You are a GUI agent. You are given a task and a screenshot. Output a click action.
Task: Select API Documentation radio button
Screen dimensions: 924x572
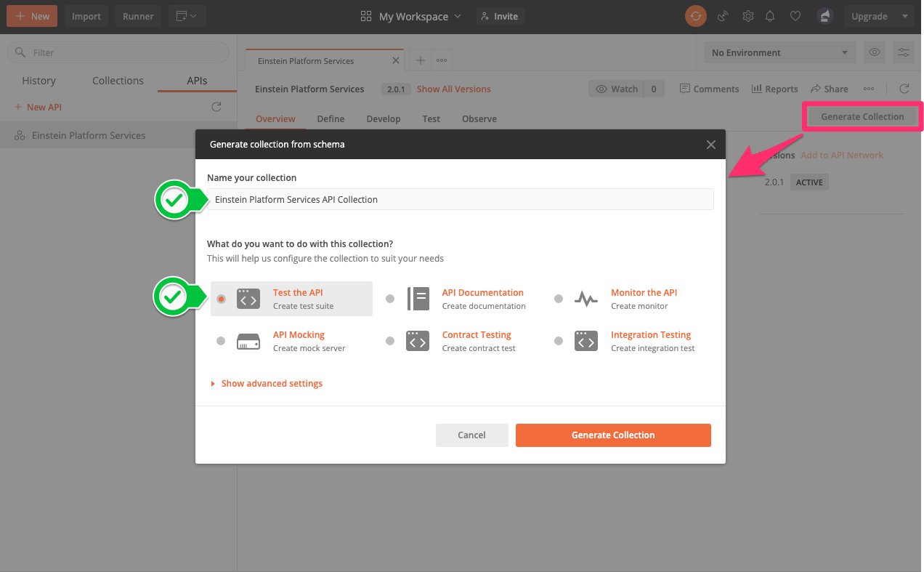[390, 299]
